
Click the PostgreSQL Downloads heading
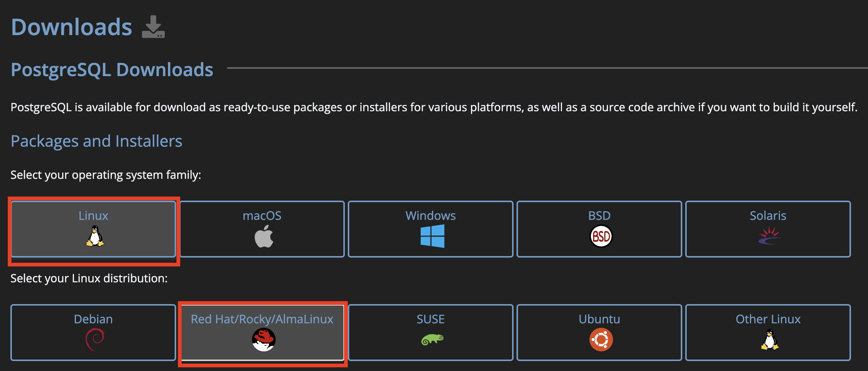(112, 70)
